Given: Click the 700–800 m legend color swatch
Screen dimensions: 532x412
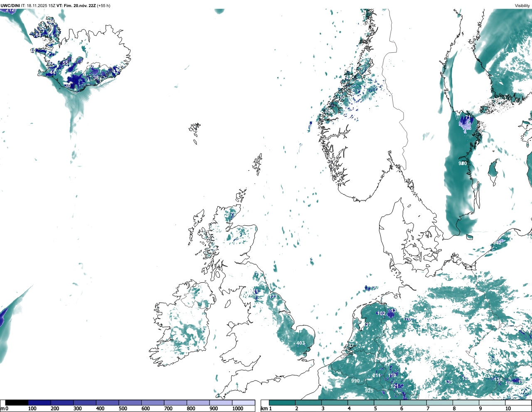Looking at the screenshot, I should [175, 403].
